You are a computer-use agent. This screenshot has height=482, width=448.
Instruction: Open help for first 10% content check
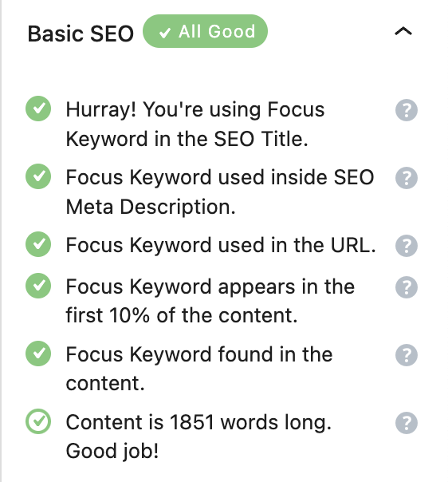click(x=407, y=287)
